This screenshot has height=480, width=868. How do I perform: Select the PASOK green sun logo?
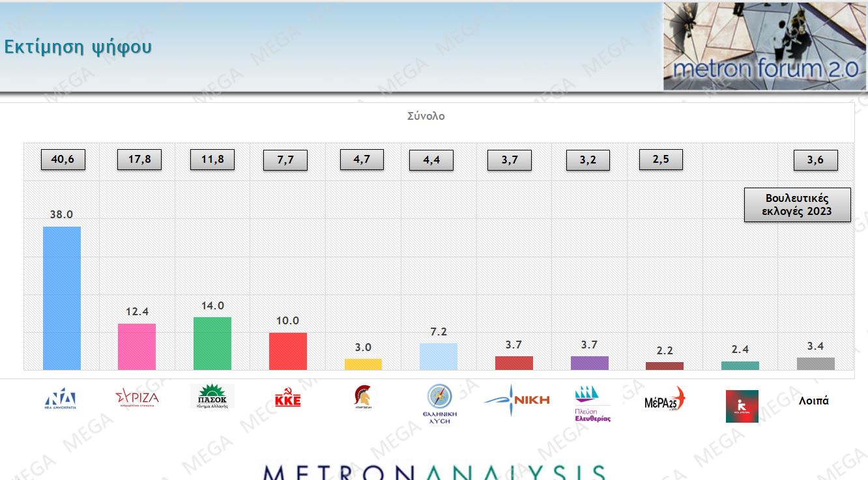(x=212, y=396)
